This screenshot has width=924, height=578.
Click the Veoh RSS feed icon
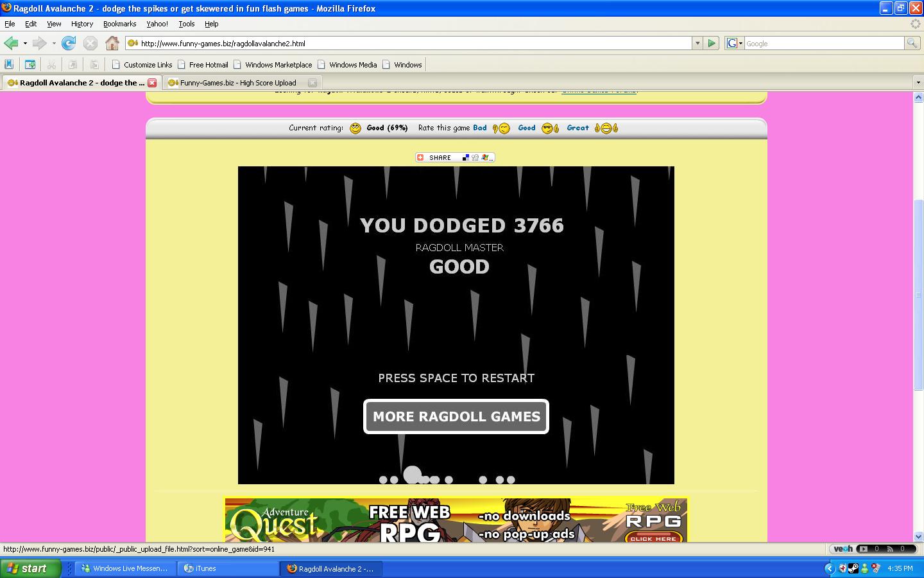(890, 548)
